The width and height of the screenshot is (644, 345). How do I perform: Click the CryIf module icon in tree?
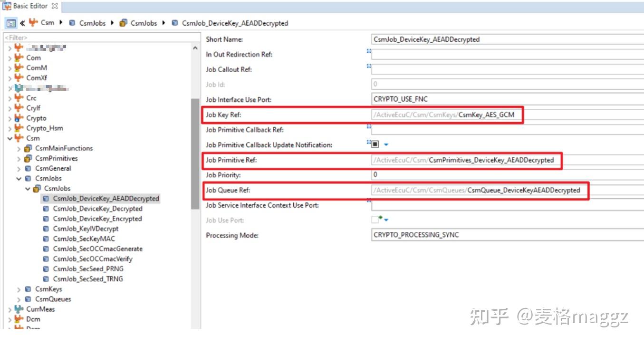pos(19,108)
